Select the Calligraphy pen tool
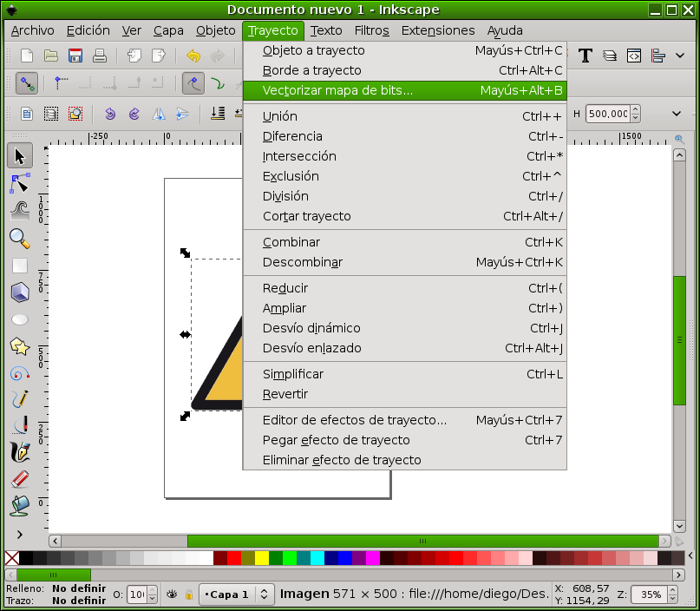The height and width of the screenshot is (611, 700). [19, 450]
